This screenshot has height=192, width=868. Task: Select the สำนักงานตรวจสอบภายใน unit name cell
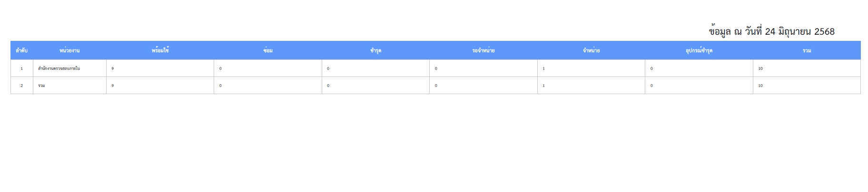click(69, 68)
